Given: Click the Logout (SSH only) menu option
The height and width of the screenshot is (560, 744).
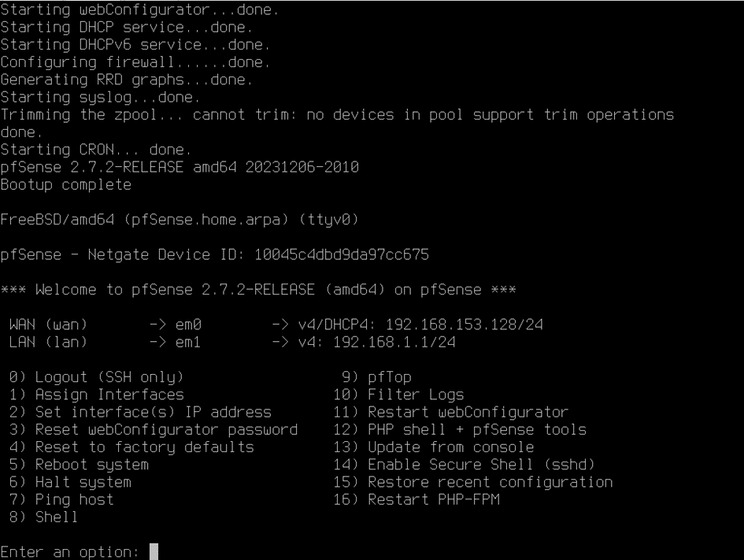Looking at the screenshot, I should pos(96,377).
